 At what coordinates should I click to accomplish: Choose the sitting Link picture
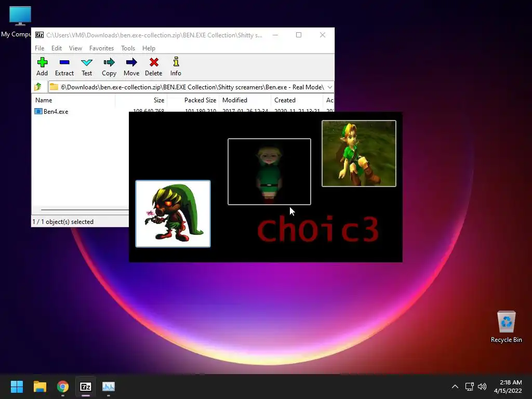coord(358,153)
